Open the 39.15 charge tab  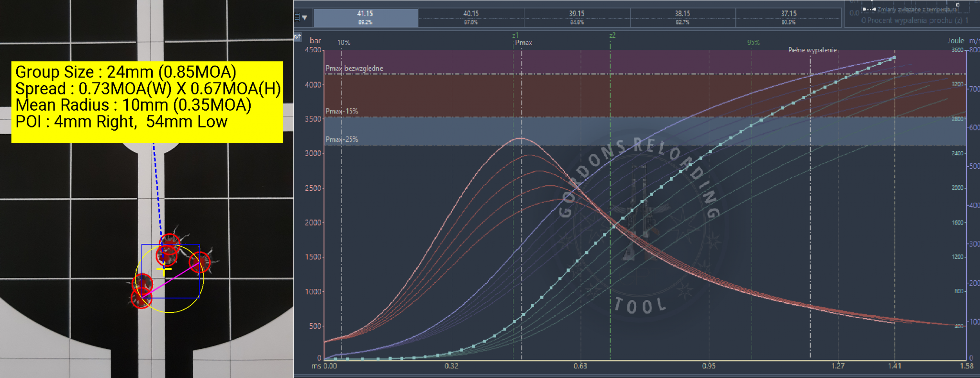click(x=577, y=17)
